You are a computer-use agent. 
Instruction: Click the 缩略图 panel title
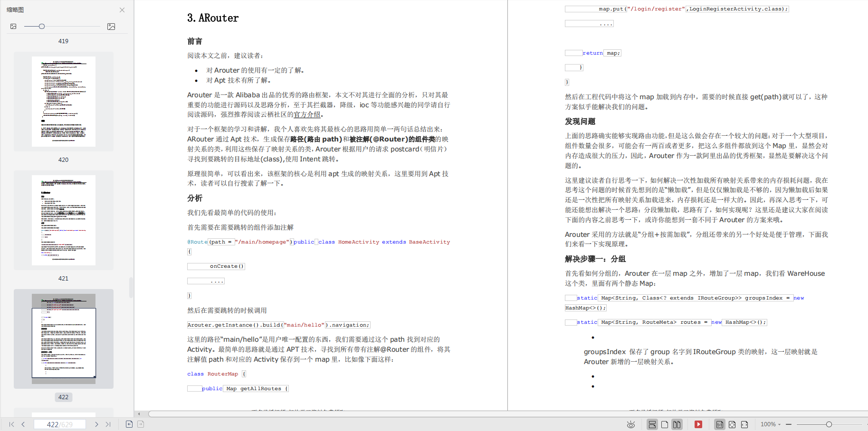click(15, 10)
